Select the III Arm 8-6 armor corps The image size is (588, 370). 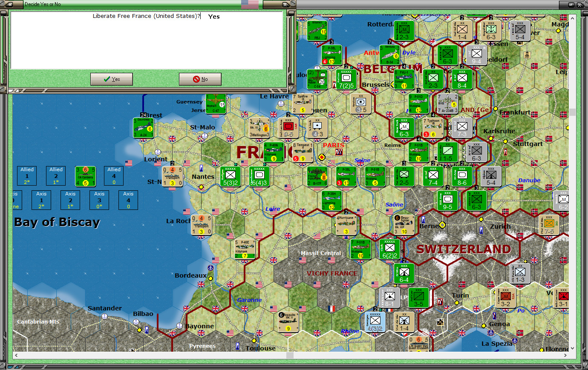462,176
